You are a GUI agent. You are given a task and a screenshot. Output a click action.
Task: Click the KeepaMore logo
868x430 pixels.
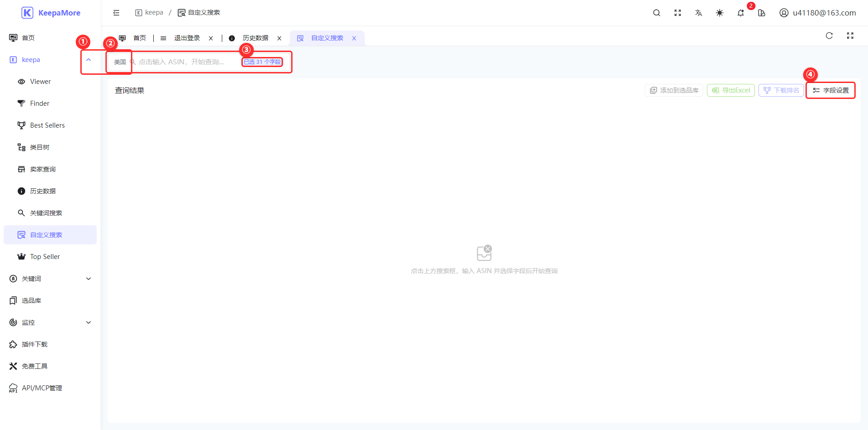coord(51,13)
